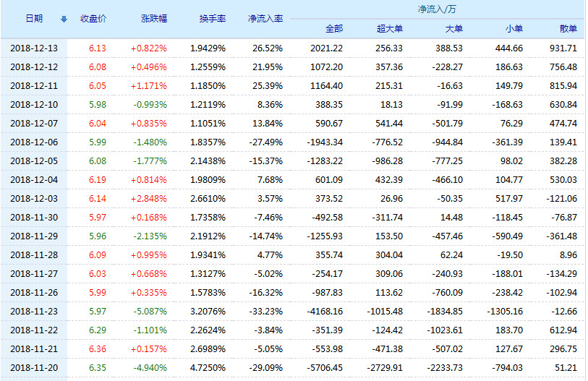Image resolution: width=588 pixels, height=381 pixels.
Task: Select the 2018-11-23 date row
Action: point(34,312)
